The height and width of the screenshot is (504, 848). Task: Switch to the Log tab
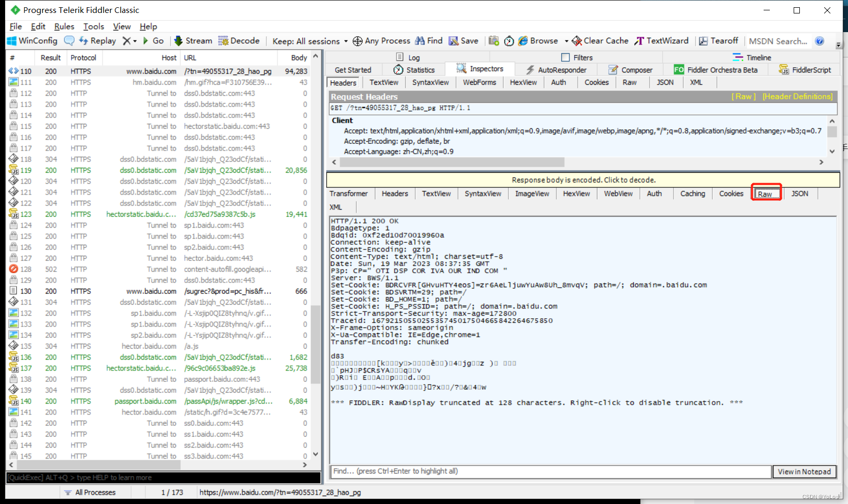pyautogui.click(x=408, y=57)
